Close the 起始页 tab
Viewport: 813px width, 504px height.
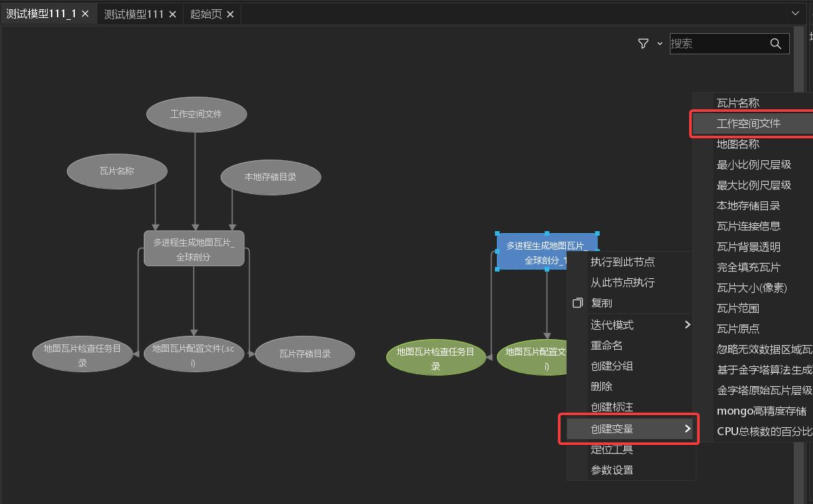tap(230, 14)
